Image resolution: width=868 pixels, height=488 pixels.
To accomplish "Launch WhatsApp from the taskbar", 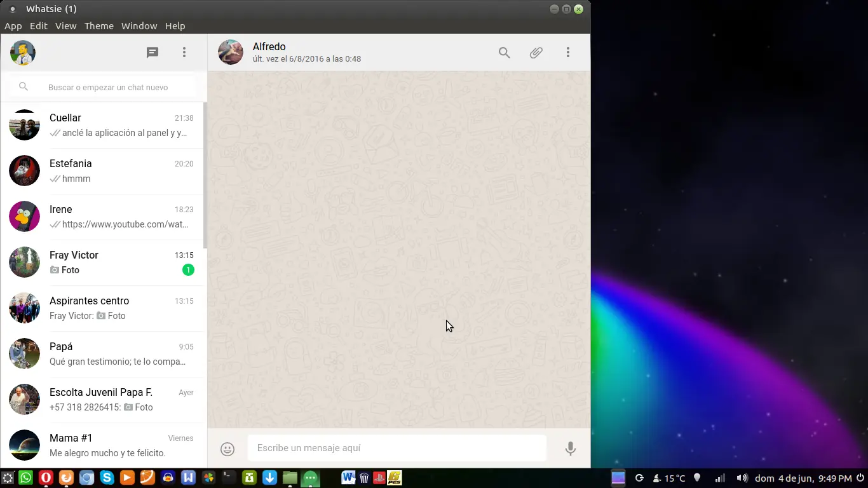I will (25, 478).
